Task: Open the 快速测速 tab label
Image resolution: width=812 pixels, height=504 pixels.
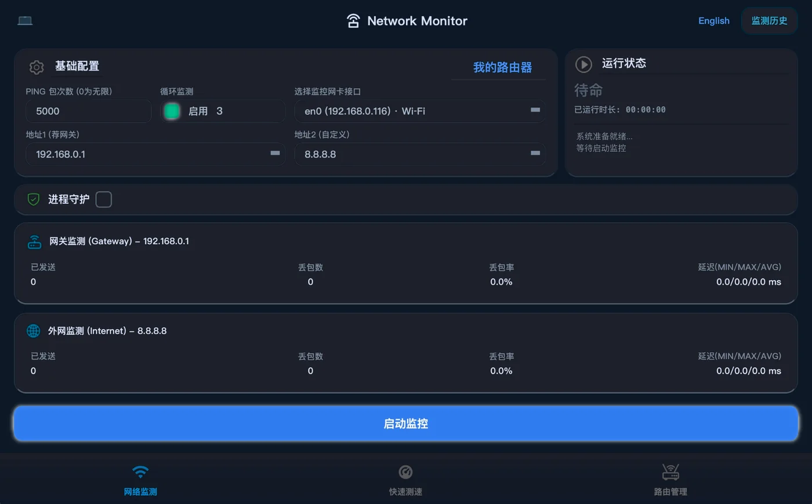Action: point(405,492)
